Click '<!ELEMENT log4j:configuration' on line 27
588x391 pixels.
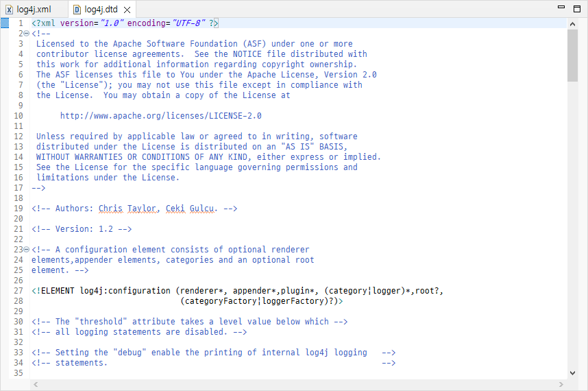(101, 291)
